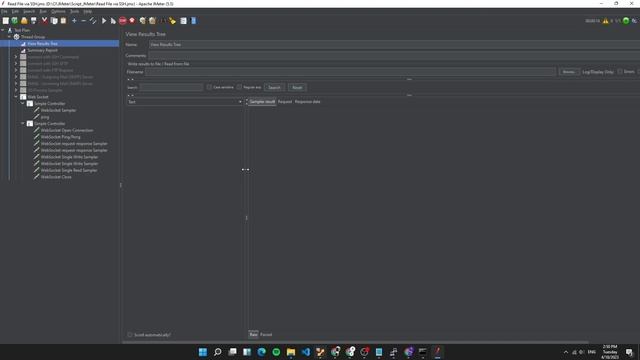This screenshot has height=360, width=640.
Task: Select WebSocket Open Connection sampler
Action: pyautogui.click(x=67, y=130)
